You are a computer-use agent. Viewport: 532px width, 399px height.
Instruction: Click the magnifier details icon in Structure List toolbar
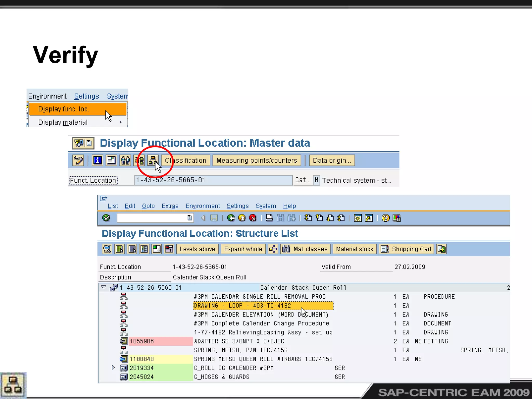click(107, 249)
